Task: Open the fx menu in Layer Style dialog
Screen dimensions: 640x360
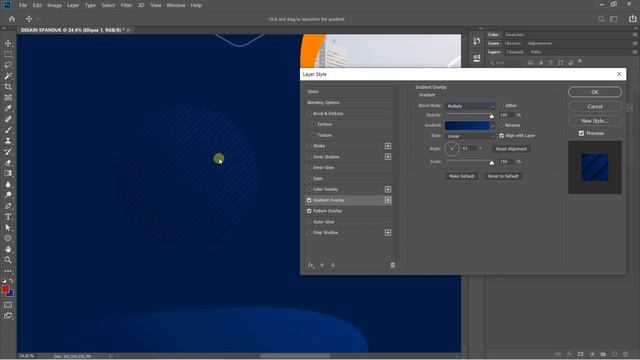Action: 311,265
